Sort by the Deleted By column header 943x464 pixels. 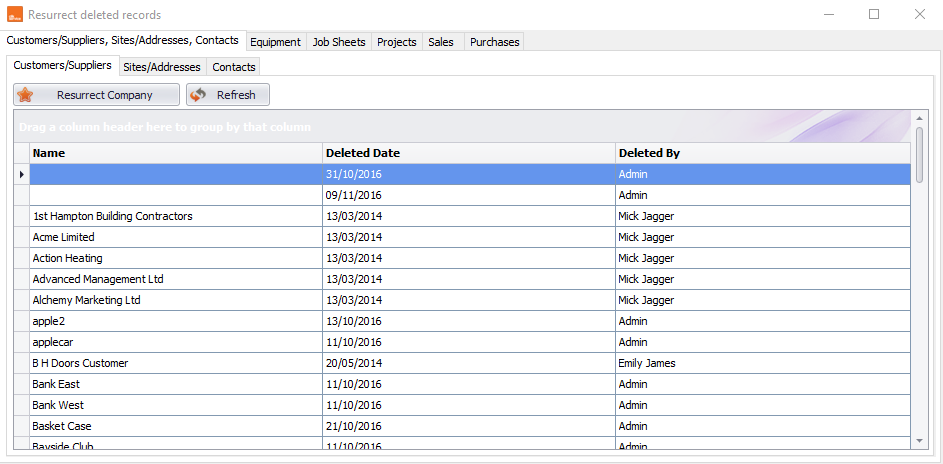[763, 153]
